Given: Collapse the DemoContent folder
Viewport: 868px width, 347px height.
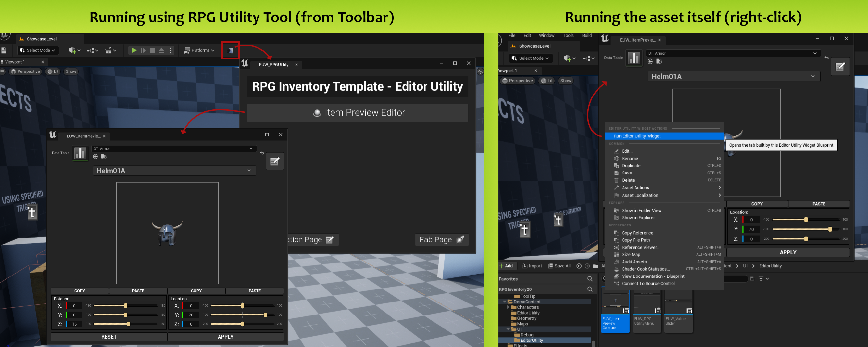Looking at the screenshot, I should tap(504, 302).
